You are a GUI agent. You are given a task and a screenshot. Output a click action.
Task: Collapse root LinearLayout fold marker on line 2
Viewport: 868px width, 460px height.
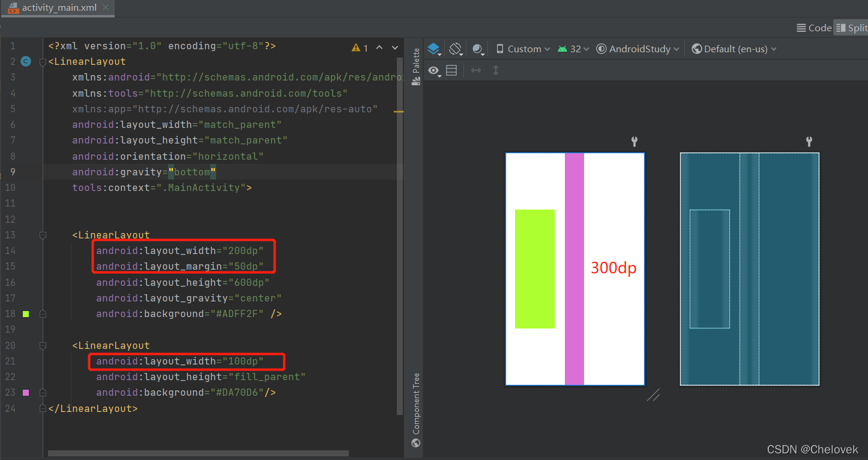[x=43, y=62]
